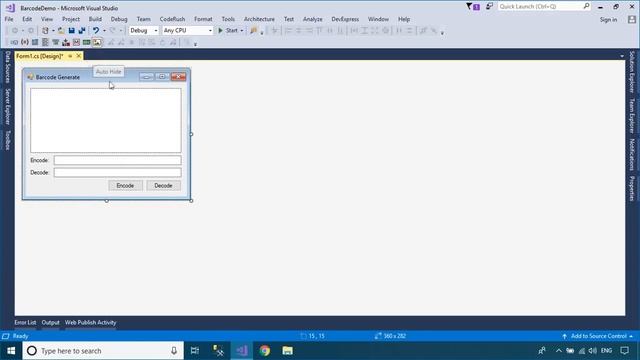Click the picture box icon in second toolbar row

click(x=97, y=42)
